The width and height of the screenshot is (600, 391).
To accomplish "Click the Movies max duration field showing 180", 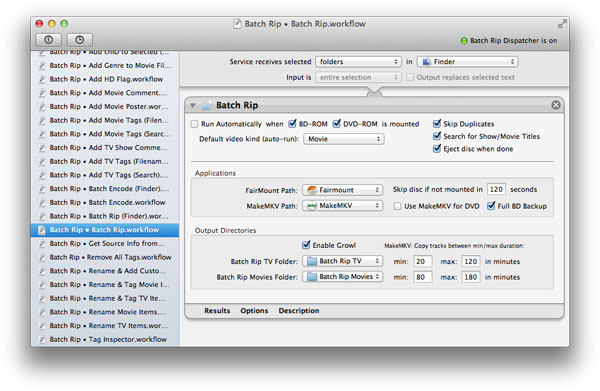I will click(x=470, y=277).
